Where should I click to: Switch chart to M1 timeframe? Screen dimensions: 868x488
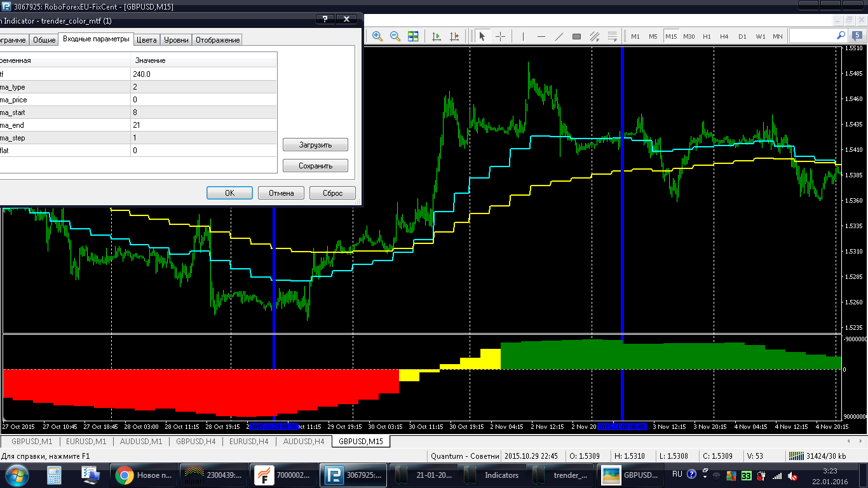click(x=635, y=36)
